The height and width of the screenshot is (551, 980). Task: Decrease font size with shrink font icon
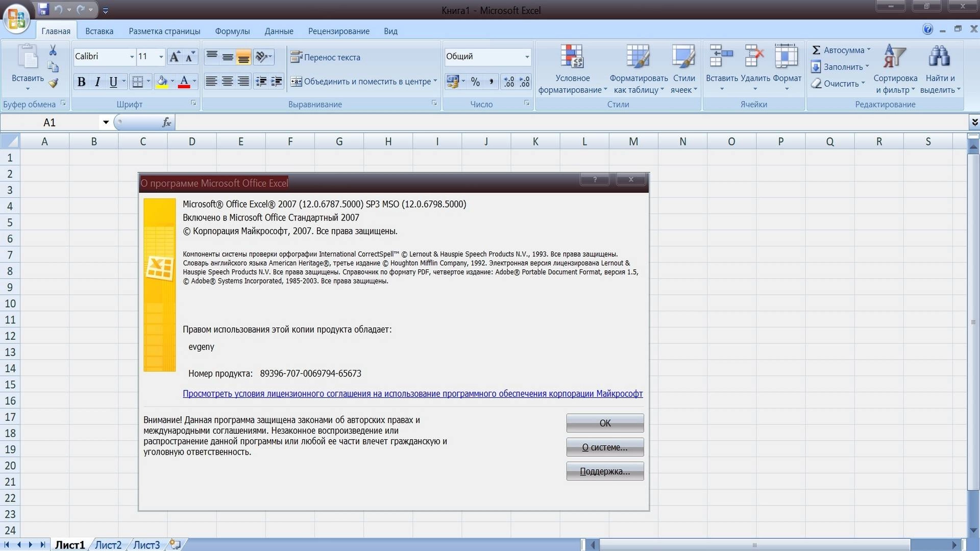pos(190,57)
